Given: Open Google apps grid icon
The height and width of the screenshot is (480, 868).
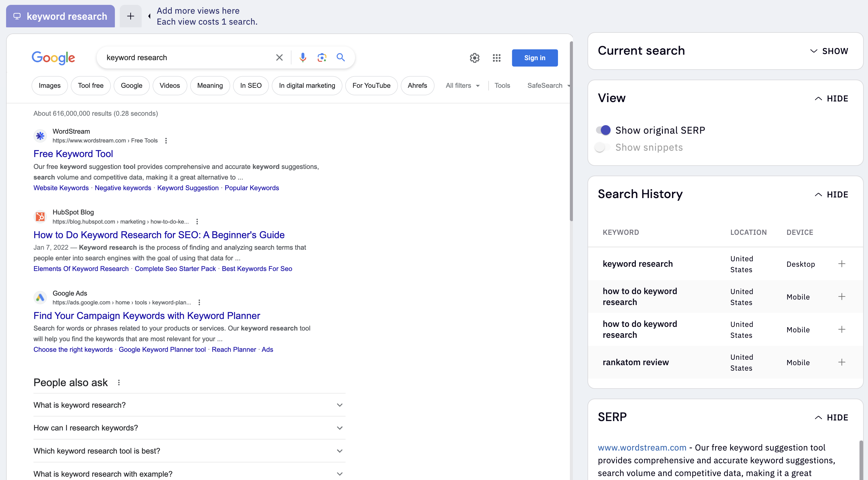Looking at the screenshot, I should [x=496, y=58].
